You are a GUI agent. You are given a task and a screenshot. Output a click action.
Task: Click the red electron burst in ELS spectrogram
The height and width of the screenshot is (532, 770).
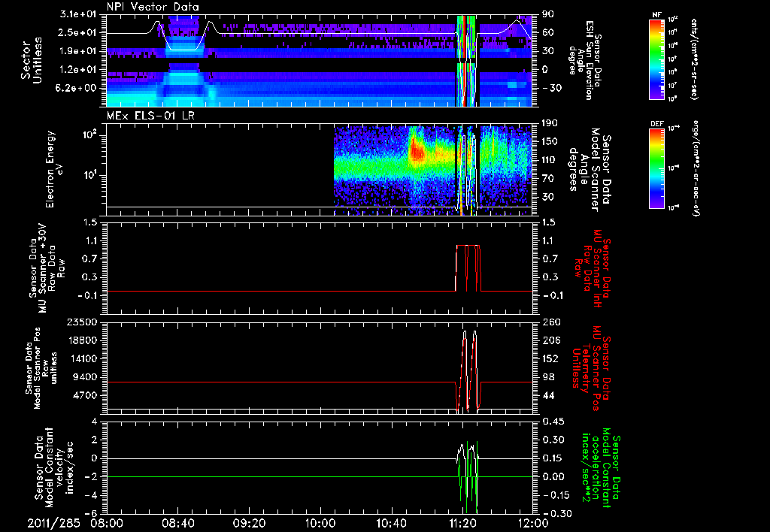pyautogui.click(x=417, y=150)
